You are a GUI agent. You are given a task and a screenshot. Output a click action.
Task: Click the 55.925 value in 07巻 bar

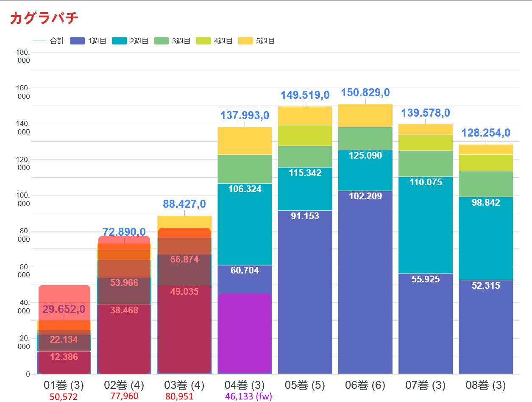pos(426,279)
